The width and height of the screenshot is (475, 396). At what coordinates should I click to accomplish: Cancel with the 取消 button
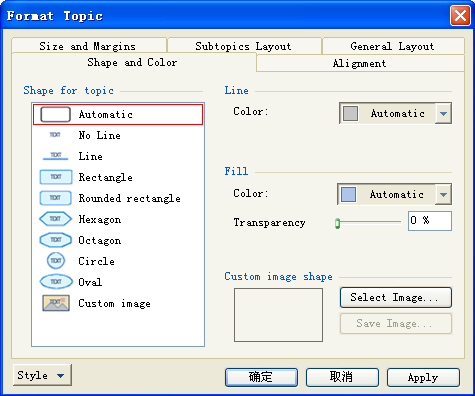point(342,377)
